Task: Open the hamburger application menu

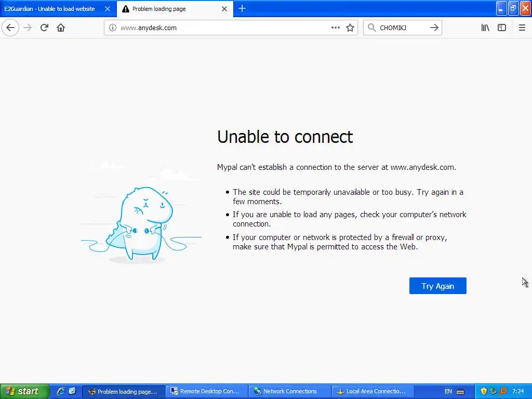Action: tap(522, 28)
